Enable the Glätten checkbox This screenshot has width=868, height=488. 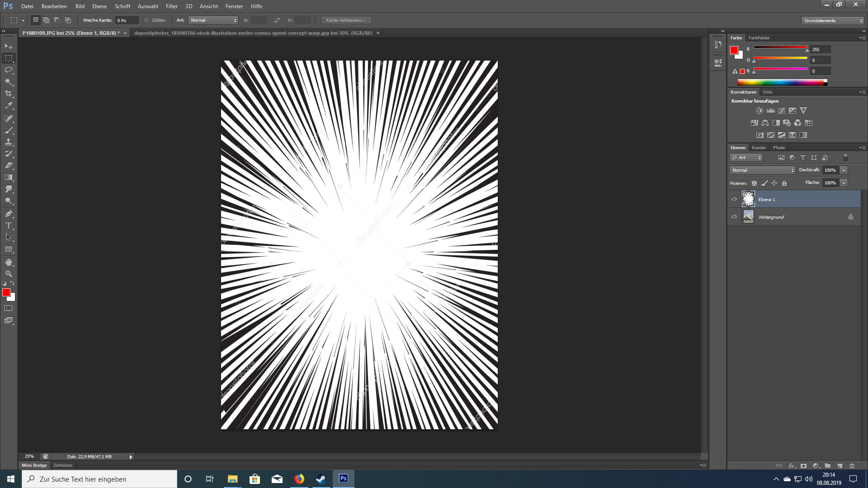(146, 20)
